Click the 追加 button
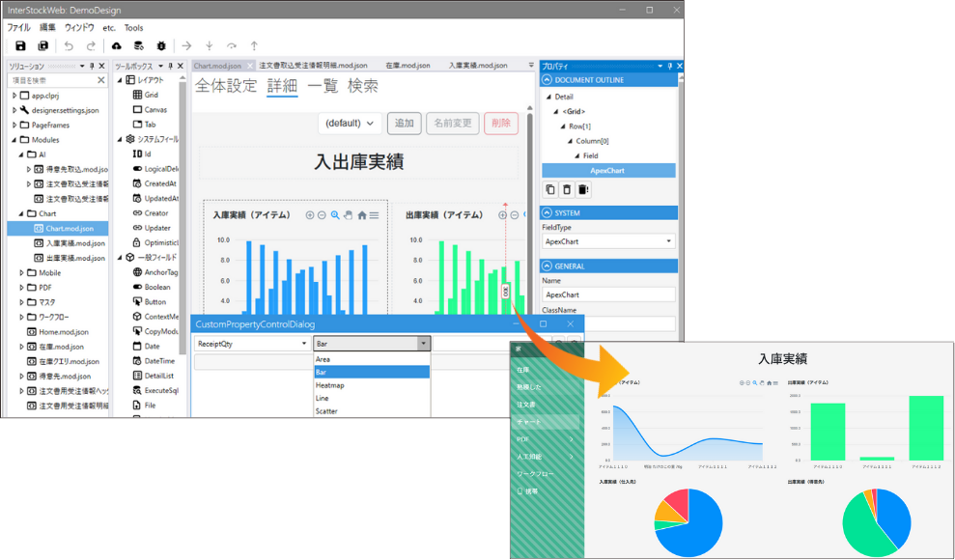Image resolution: width=955 pixels, height=560 pixels. [x=404, y=124]
